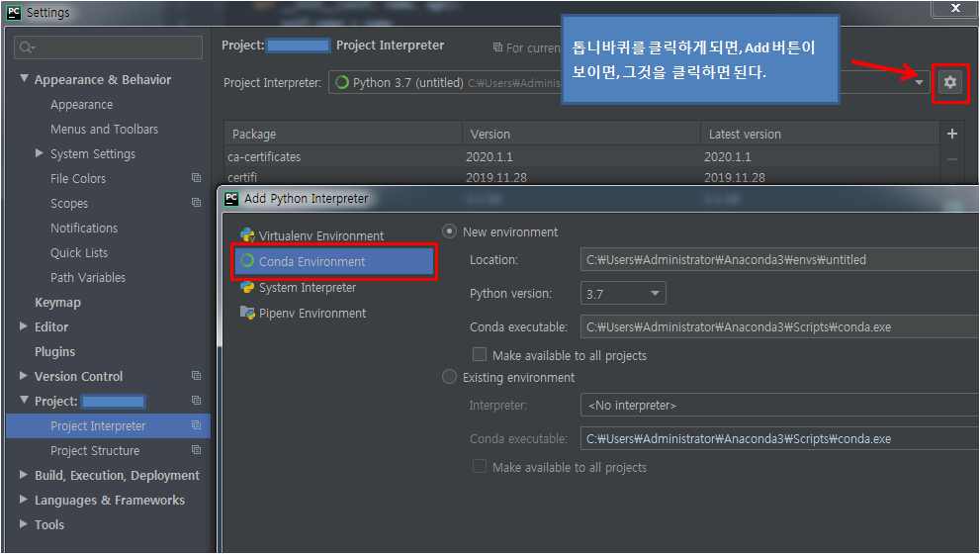The width and height of the screenshot is (980, 554).
Task: Click the Version column header
Action: pos(581,134)
